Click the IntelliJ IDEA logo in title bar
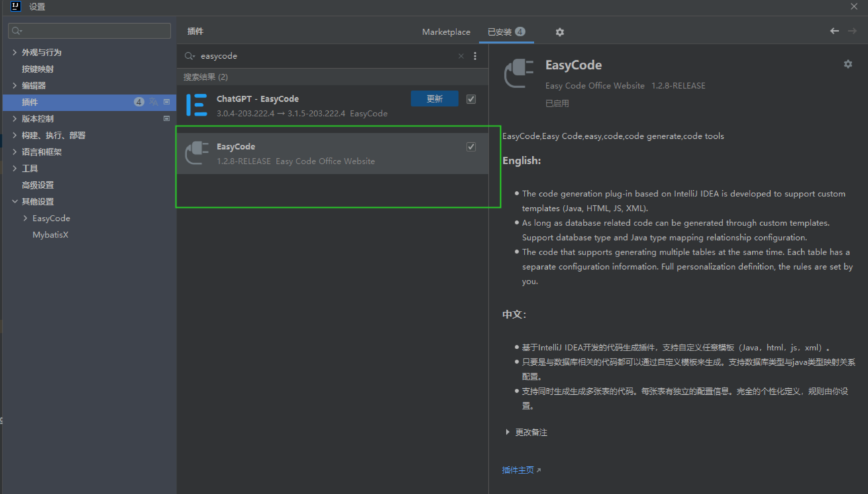The width and height of the screenshot is (868, 494). click(x=16, y=7)
